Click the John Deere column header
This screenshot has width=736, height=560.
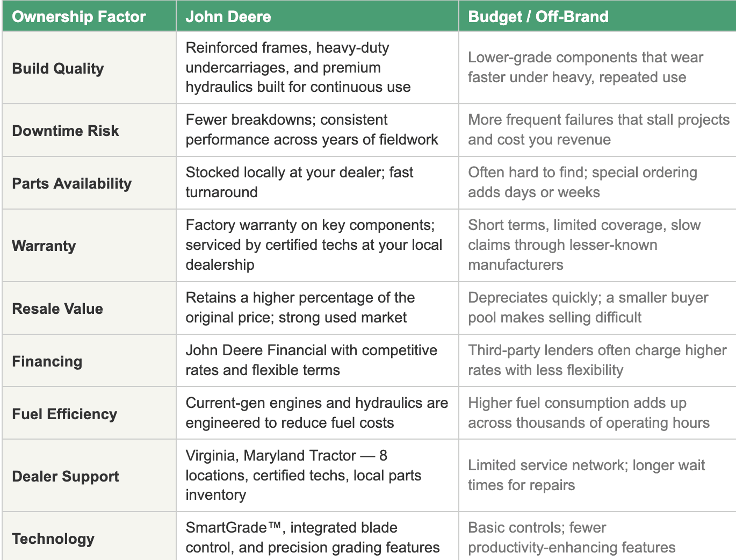tap(228, 17)
